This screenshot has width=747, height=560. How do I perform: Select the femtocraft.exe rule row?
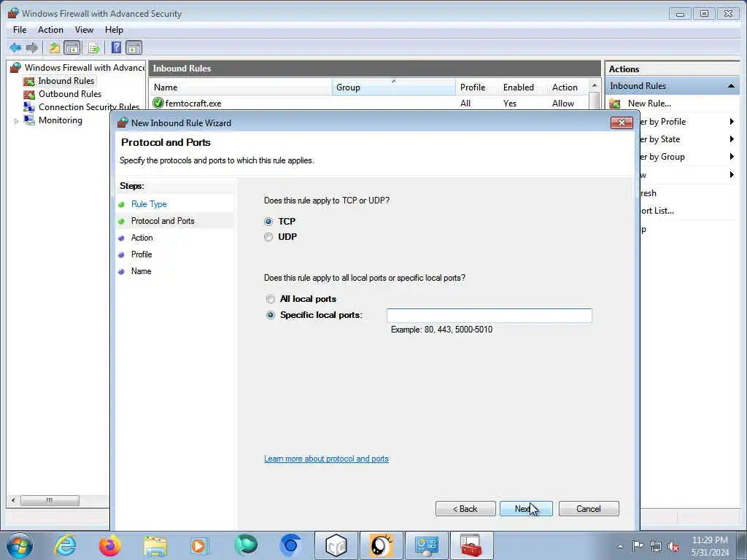pos(369,104)
